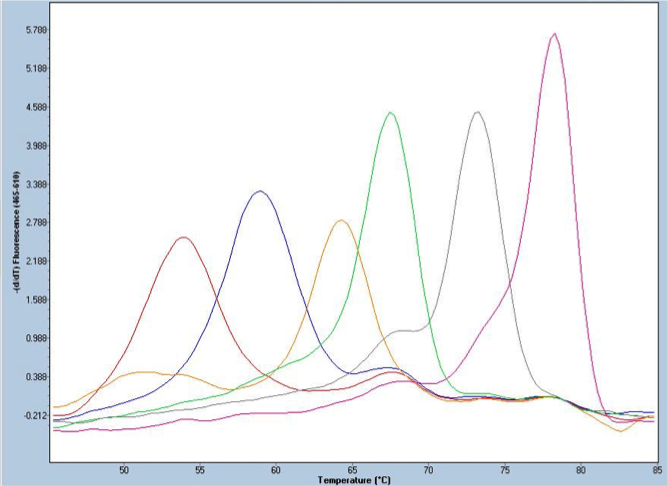Select the 85 tick label on x-axis

(x=655, y=468)
